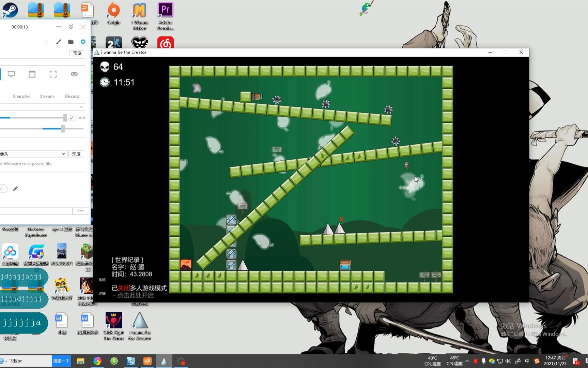
Task: Click the volume speaker tray icon
Action: 508,361
